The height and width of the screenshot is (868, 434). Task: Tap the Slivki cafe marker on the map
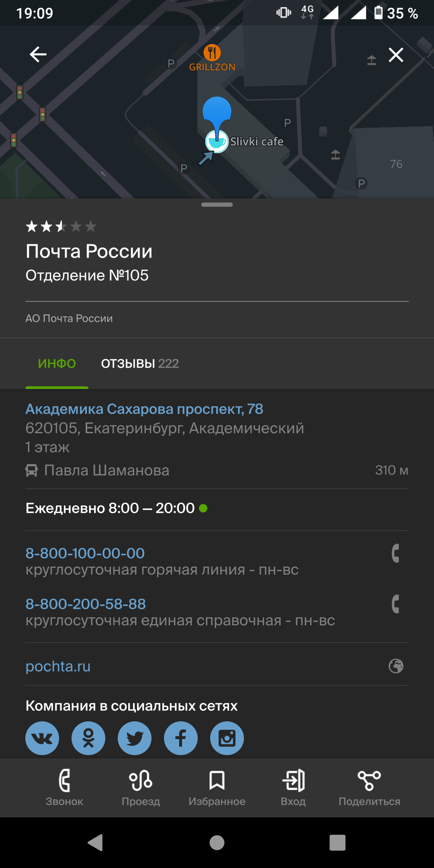[217, 142]
